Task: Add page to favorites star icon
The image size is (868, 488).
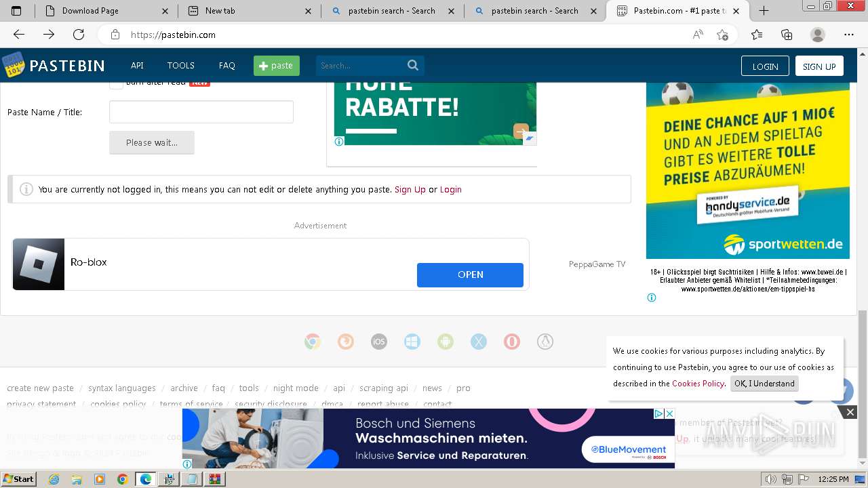Action: 722,35
